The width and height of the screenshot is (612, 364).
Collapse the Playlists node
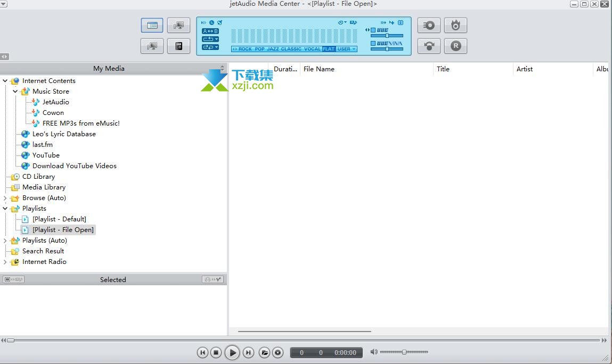(x=5, y=209)
